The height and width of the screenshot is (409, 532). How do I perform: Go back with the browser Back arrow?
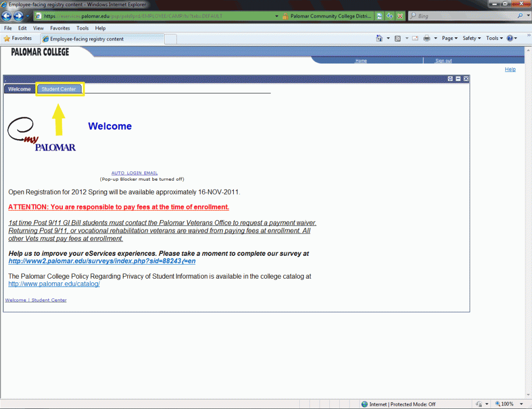coord(6,16)
